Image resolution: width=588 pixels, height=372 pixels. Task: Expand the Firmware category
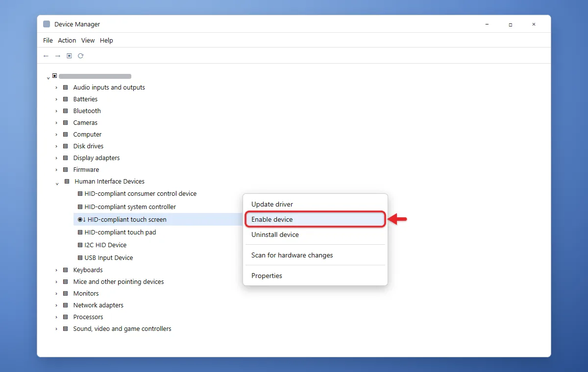pyautogui.click(x=56, y=170)
